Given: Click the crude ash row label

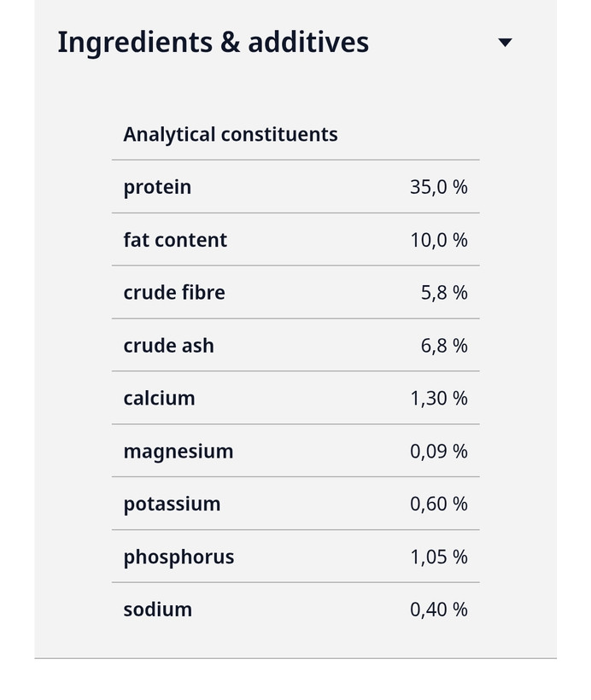Looking at the screenshot, I should [x=169, y=346].
